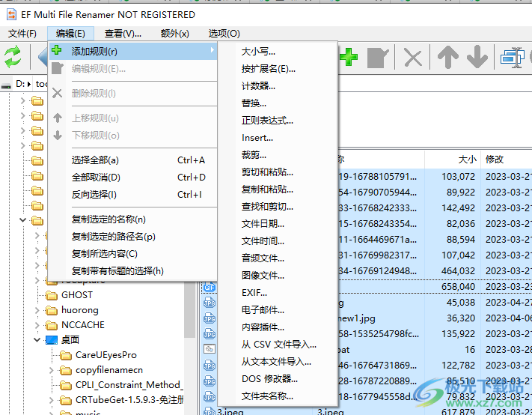Select EXIF... submenu item
Screen dimensions: 532x415
278,293
